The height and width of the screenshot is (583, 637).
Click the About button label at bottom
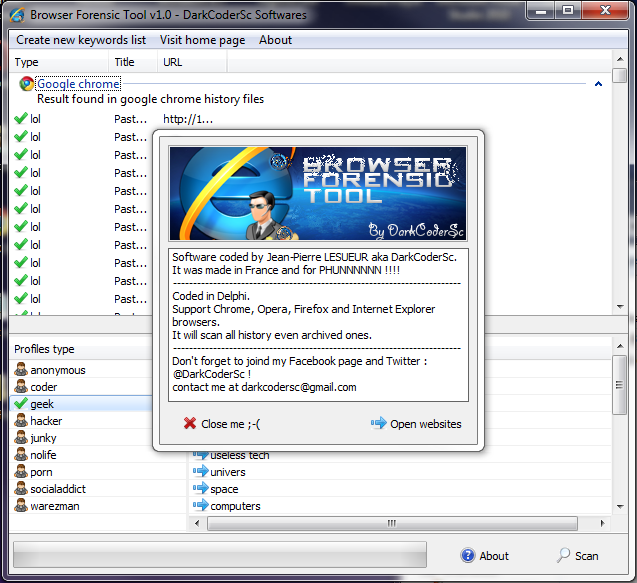(x=494, y=556)
